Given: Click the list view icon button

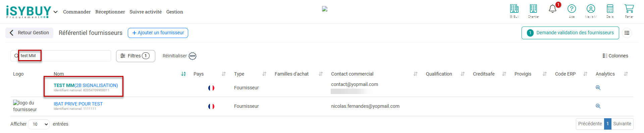Looking at the screenshot, I should [627, 33].
